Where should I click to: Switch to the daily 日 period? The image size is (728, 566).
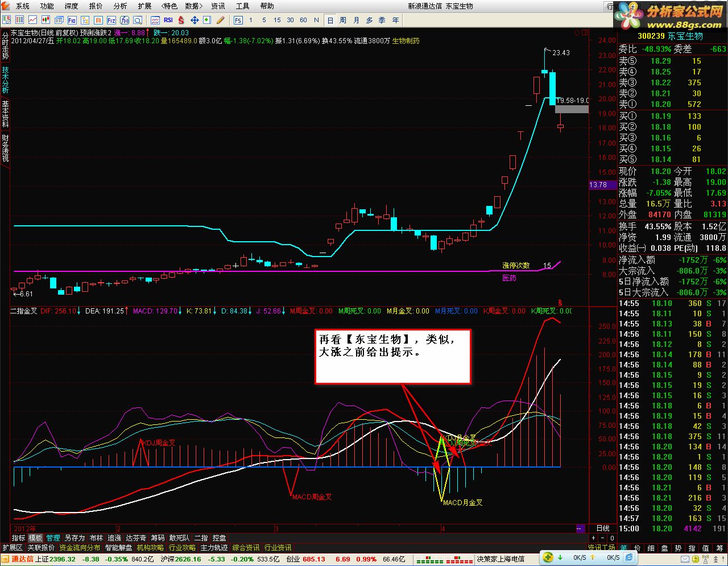coord(330,20)
